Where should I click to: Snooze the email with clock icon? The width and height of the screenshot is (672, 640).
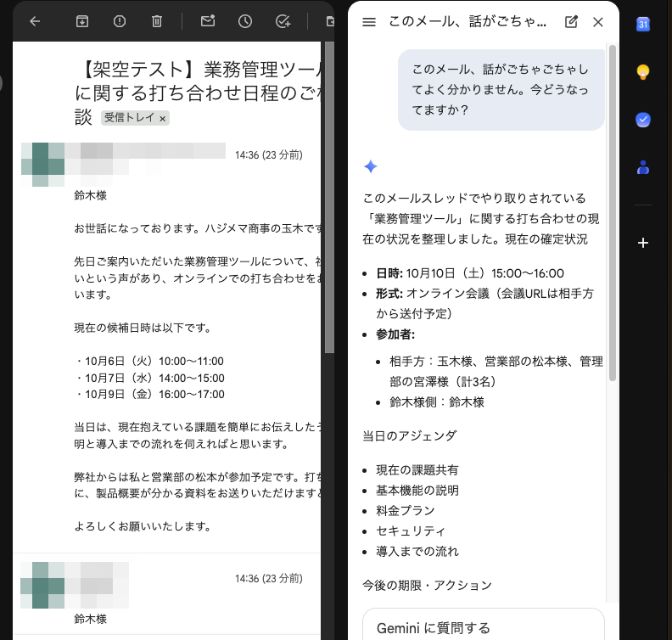pyautogui.click(x=245, y=21)
